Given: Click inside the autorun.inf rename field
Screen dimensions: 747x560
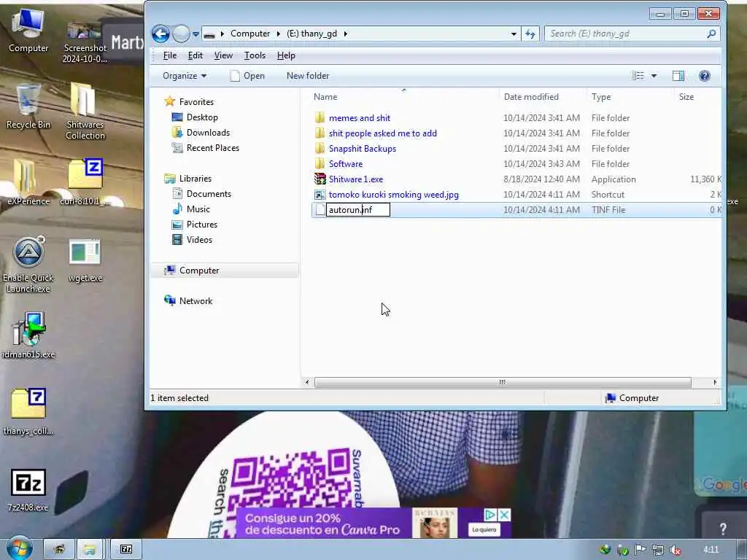Looking at the screenshot, I should point(357,210).
